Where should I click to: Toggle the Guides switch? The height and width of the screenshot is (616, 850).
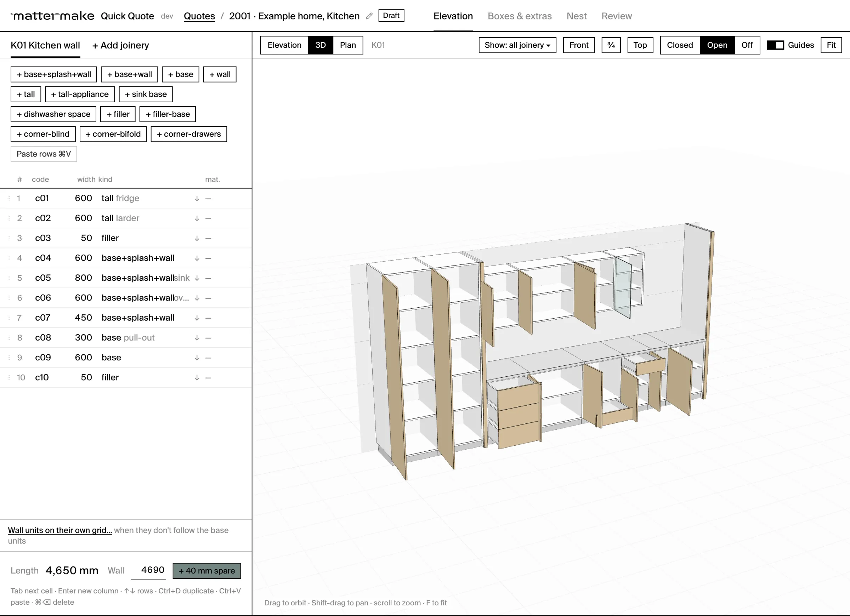(x=775, y=45)
